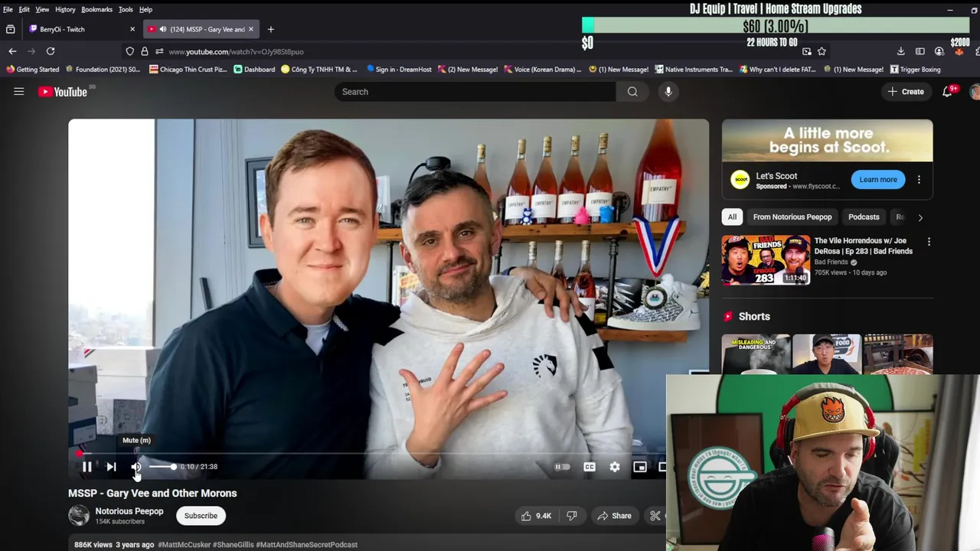Open Notorious Peepop channel avatar
The image size is (980, 551).
pos(79,516)
